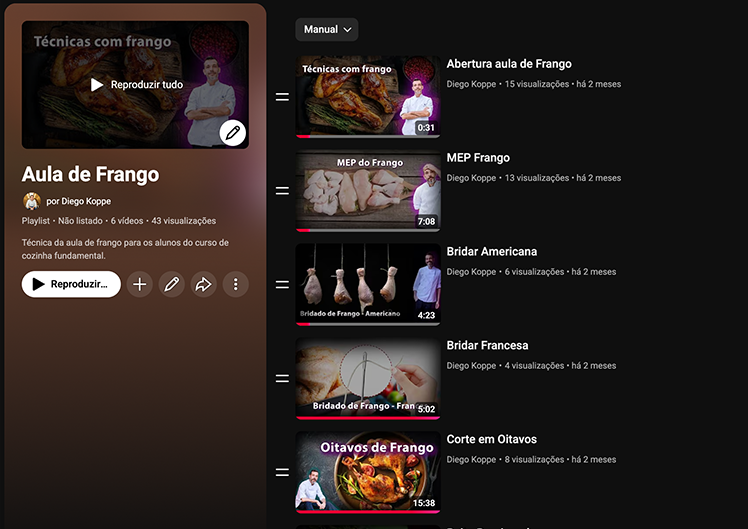Click por Diego Koppe author link
Viewport: 748px width, 529px height.
point(79,201)
